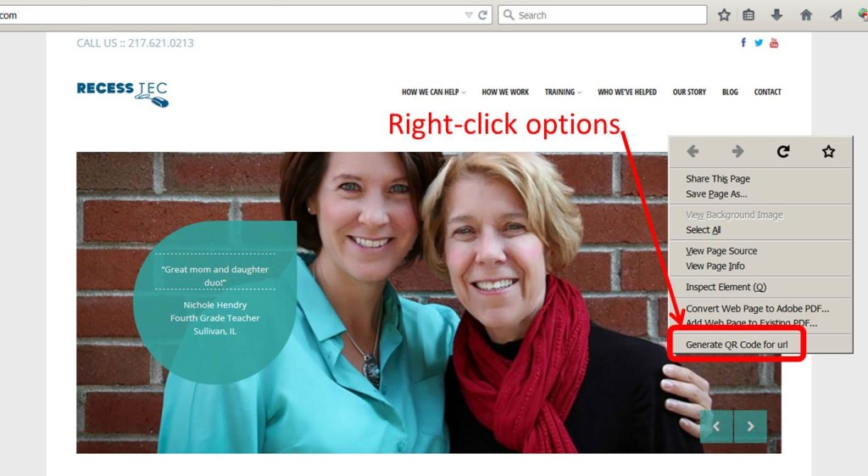Viewport: 868px width, 476px height.
Task: Open the address bar history dropdown arrow
Action: [468, 15]
